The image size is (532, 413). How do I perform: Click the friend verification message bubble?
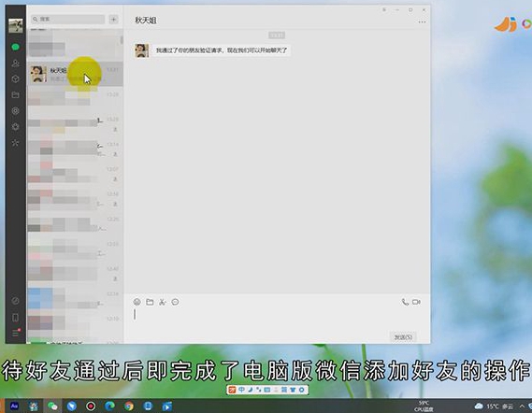(x=222, y=50)
